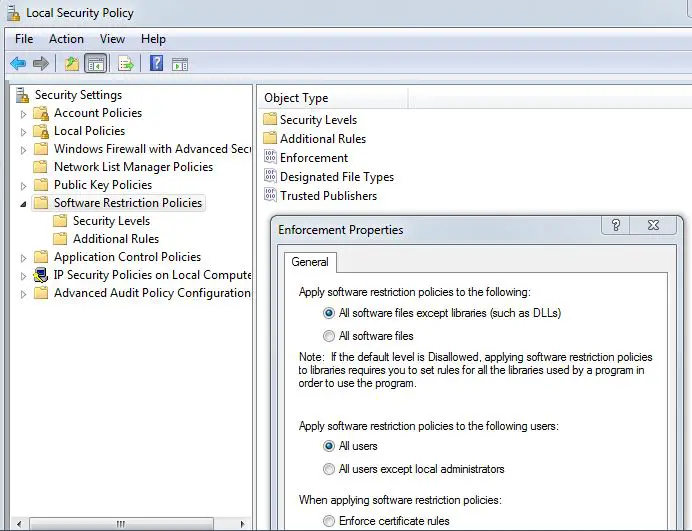Viewport: 692px width, 531px height.
Task: Click the Advanced Audit Policy Configuration folder icon
Action: point(41,293)
